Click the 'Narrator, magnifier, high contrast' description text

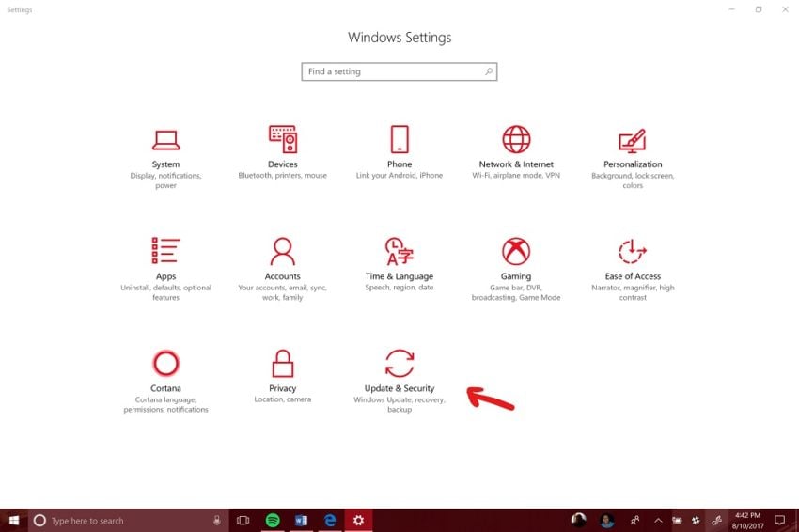click(633, 292)
